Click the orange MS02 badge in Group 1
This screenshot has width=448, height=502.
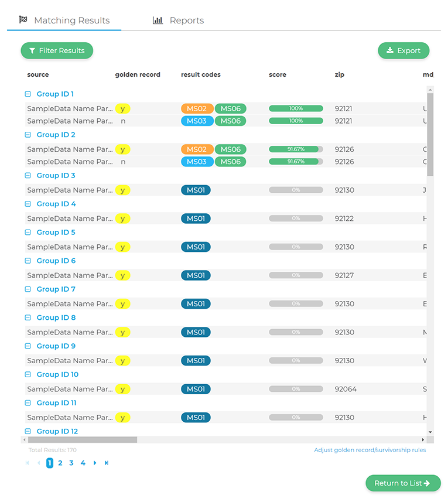(197, 108)
